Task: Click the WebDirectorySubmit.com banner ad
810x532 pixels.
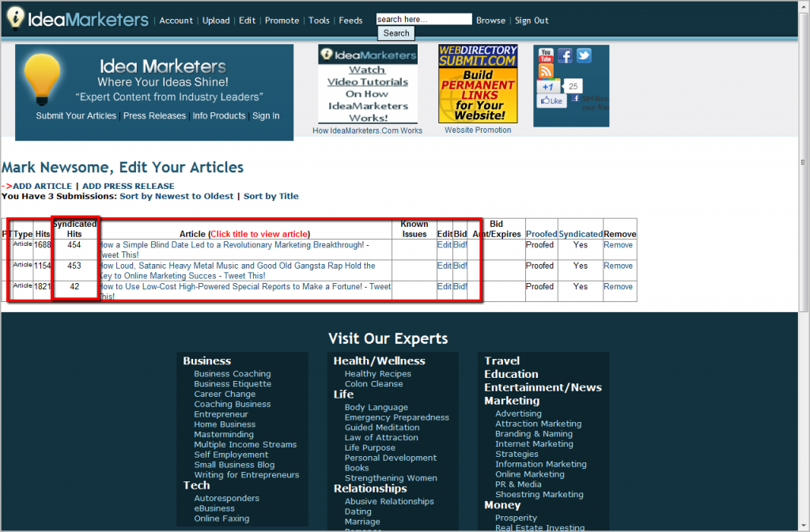Action: (477, 83)
